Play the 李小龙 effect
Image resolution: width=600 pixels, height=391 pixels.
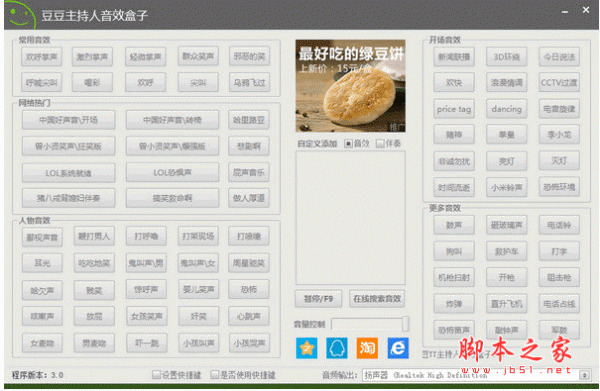click(x=559, y=135)
